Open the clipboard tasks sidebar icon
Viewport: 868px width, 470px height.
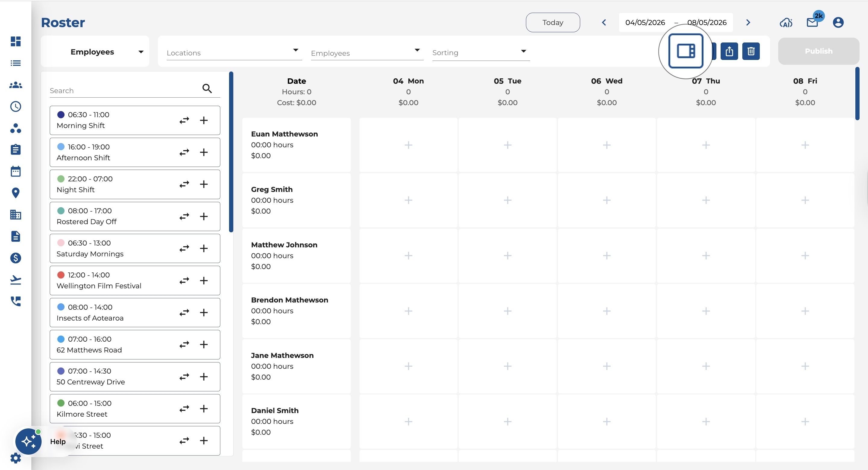pos(15,149)
